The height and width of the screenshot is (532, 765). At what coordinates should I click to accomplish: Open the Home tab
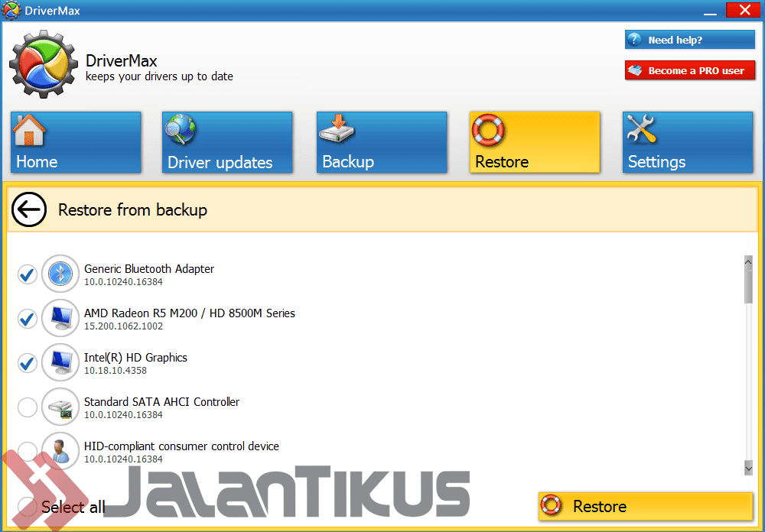click(76, 142)
